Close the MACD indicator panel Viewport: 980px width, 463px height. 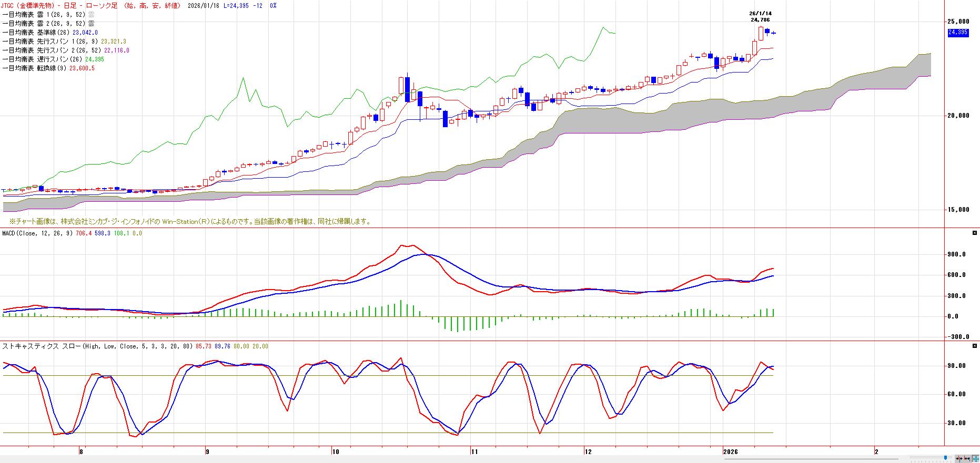(975, 233)
